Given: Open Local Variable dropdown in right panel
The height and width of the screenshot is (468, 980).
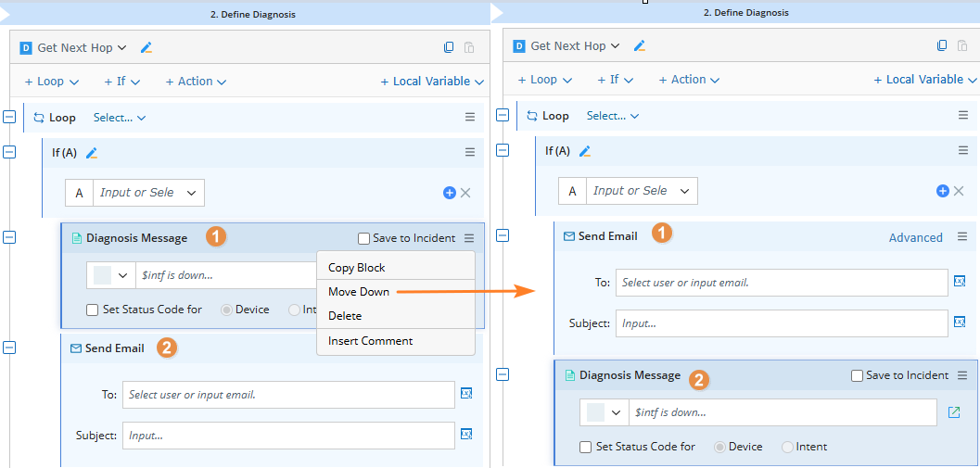Looking at the screenshot, I should (925, 80).
